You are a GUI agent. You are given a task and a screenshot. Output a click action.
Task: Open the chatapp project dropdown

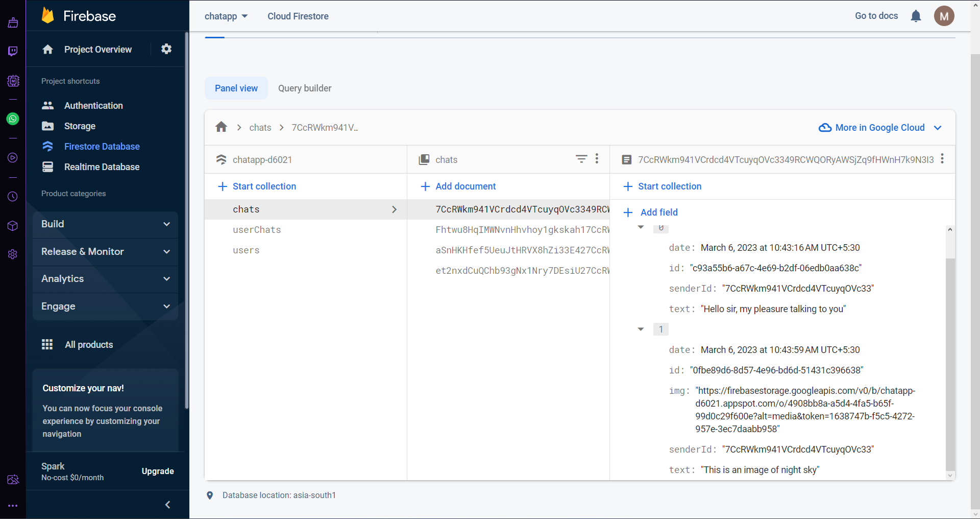coord(226,16)
